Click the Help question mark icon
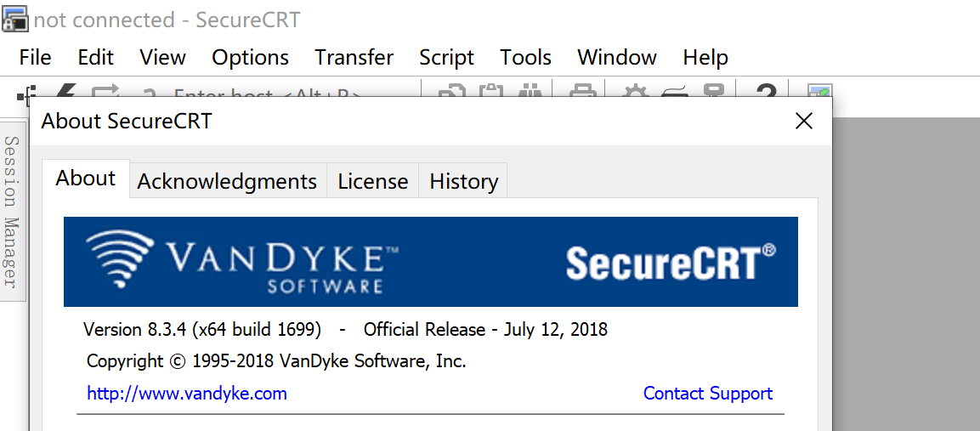Image resolution: width=980 pixels, height=431 pixels. (x=767, y=90)
